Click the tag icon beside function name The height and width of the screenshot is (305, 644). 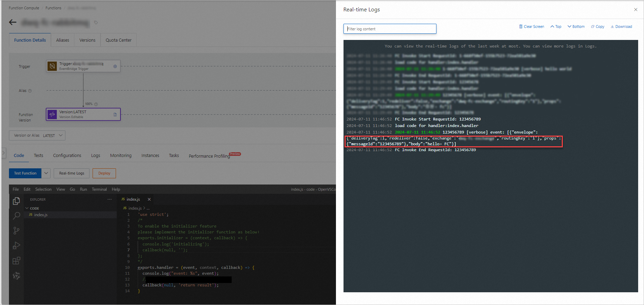click(x=96, y=23)
